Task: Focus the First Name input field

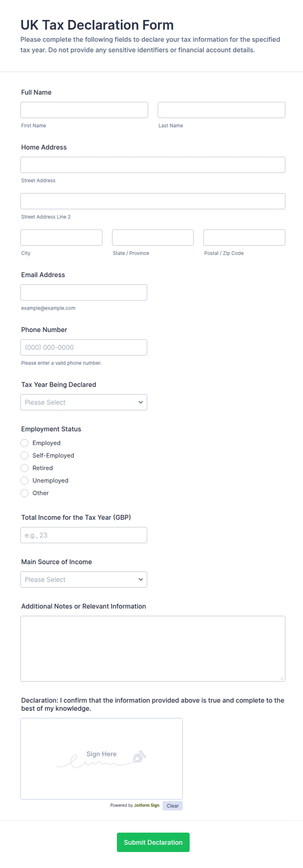Action: click(84, 110)
